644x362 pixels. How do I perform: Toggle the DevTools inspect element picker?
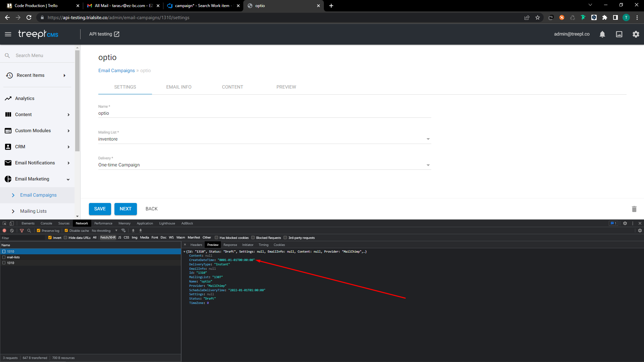4,223
